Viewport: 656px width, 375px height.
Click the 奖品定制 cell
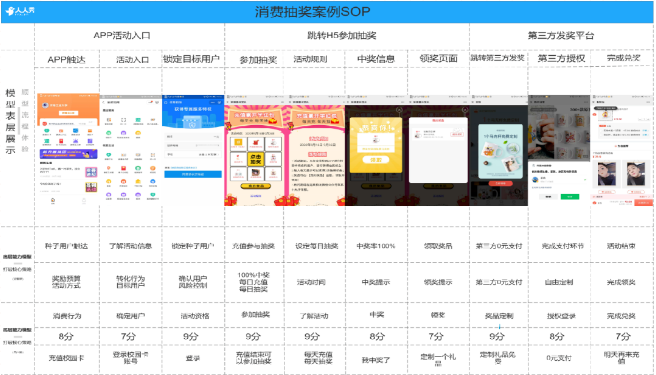point(499,316)
